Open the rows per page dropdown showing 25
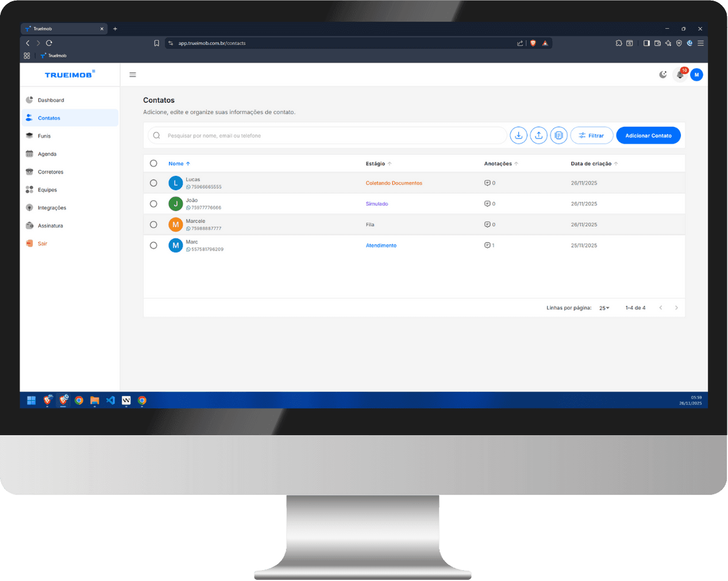728x581 pixels. tap(603, 307)
